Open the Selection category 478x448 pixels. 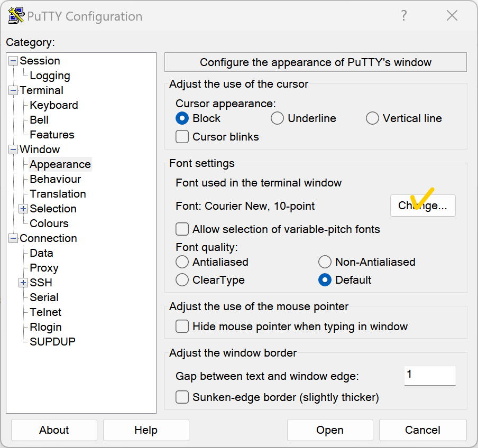pyautogui.click(x=53, y=209)
